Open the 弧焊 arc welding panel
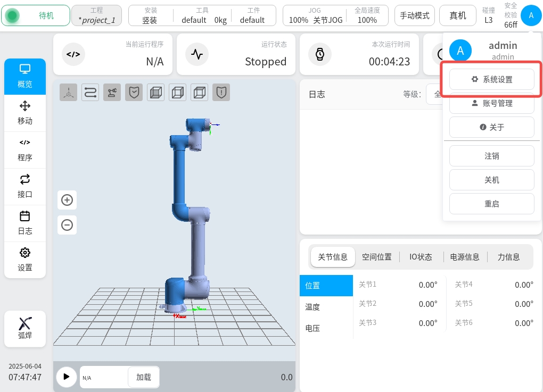The width and height of the screenshot is (543, 392). (x=25, y=329)
